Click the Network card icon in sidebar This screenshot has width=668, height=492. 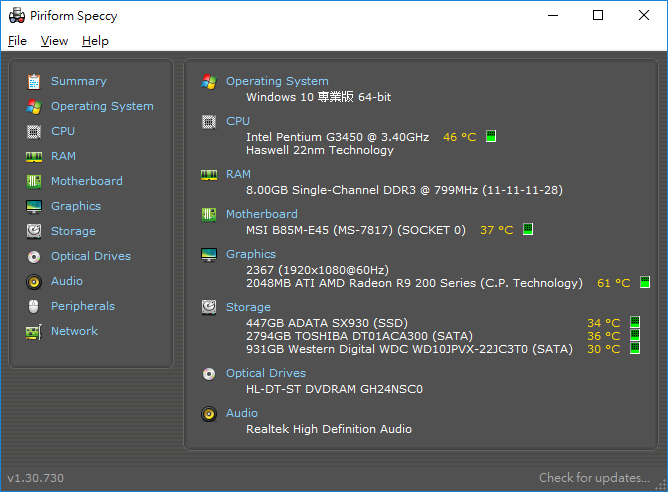click(34, 332)
